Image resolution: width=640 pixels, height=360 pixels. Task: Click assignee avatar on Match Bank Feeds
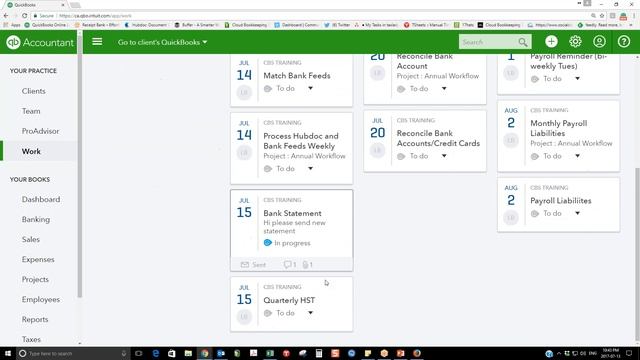244,92
